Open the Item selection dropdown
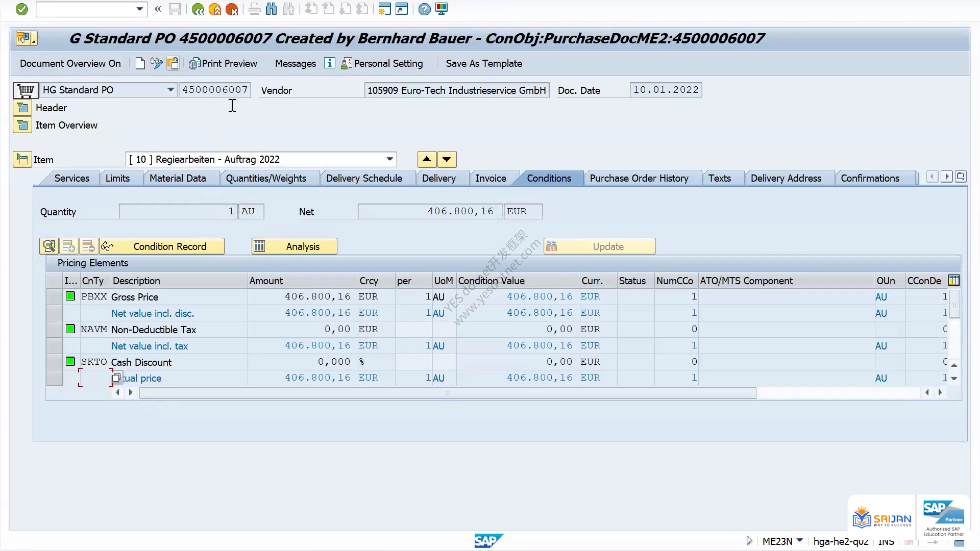The image size is (980, 551). point(389,159)
